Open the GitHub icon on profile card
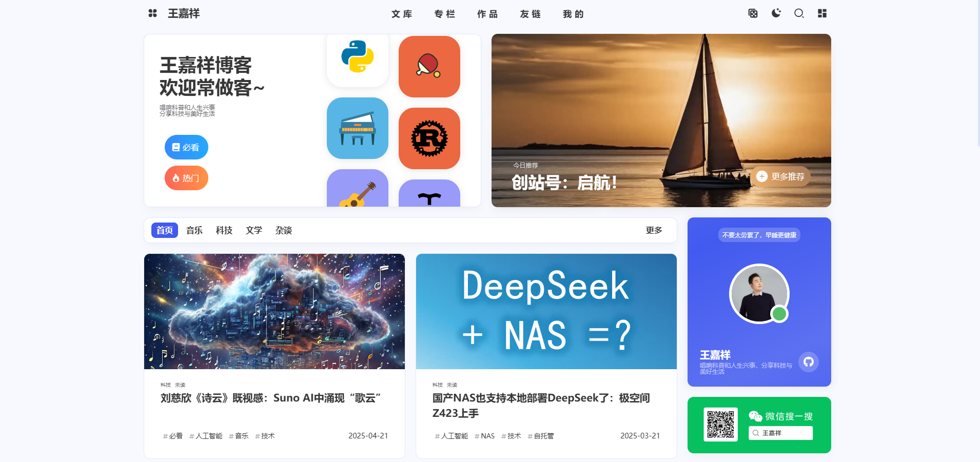Image resolution: width=980 pixels, height=462 pixels. coord(809,362)
